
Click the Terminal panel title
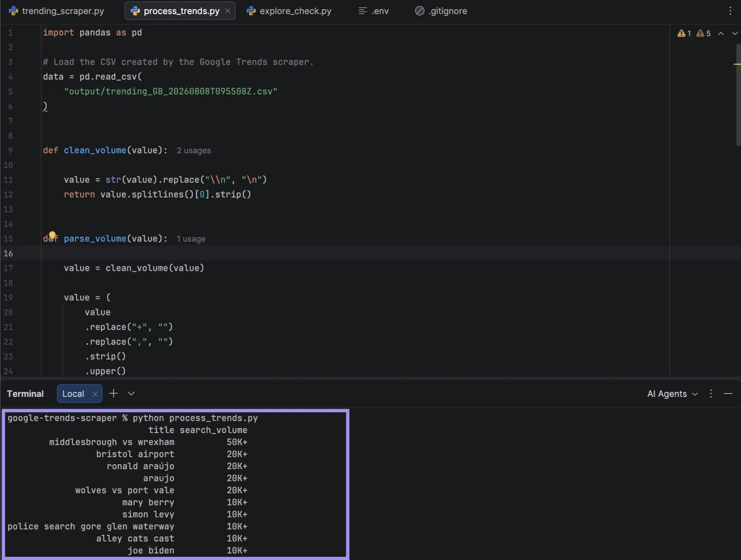[x=25, y=394]
